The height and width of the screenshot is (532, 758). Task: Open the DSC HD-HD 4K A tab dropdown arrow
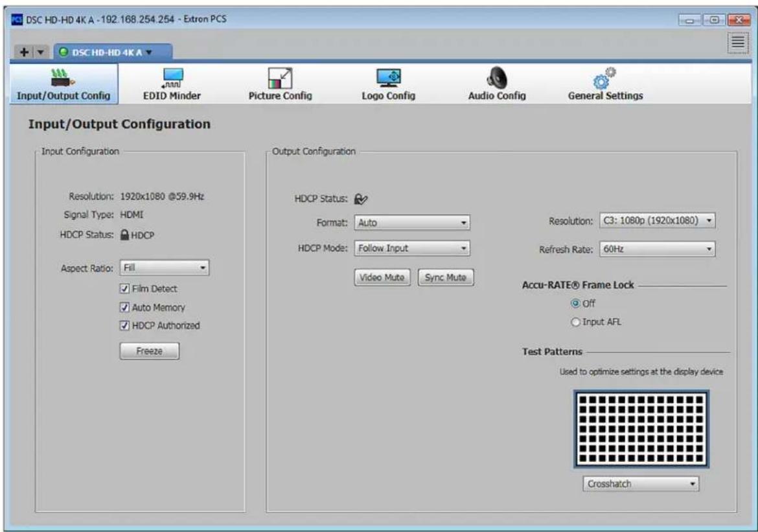(149, 52)
